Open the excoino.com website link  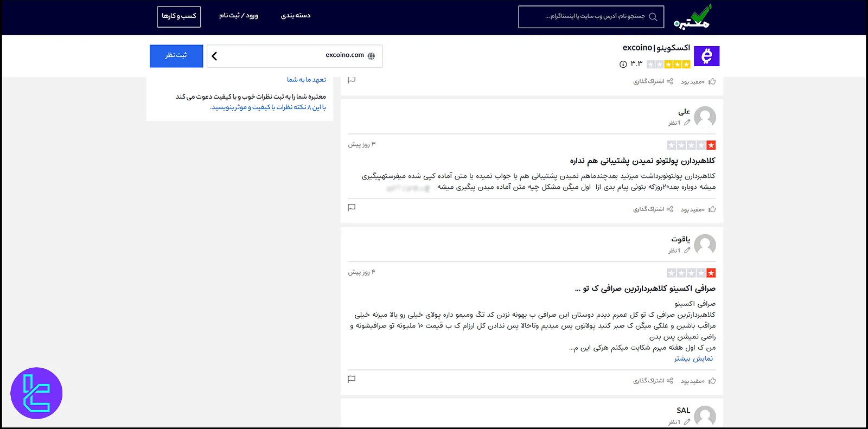coord(344,55)
